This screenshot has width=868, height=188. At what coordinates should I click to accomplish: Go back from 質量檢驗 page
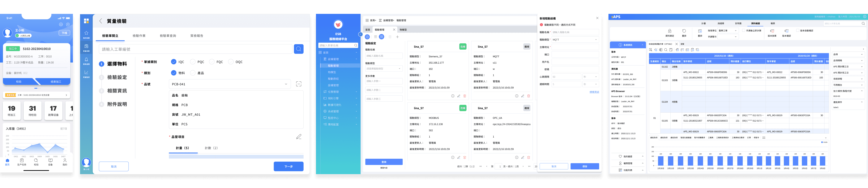click(100, 21)
